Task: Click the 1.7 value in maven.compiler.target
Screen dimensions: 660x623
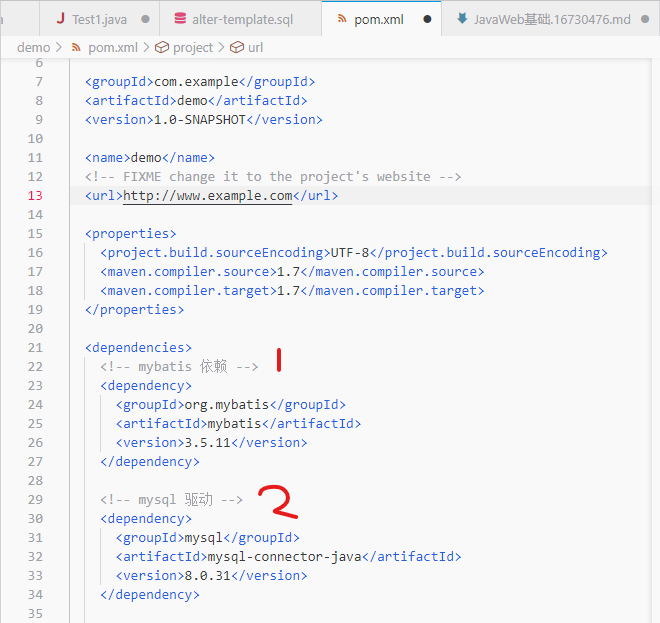Action: (288, 290)
